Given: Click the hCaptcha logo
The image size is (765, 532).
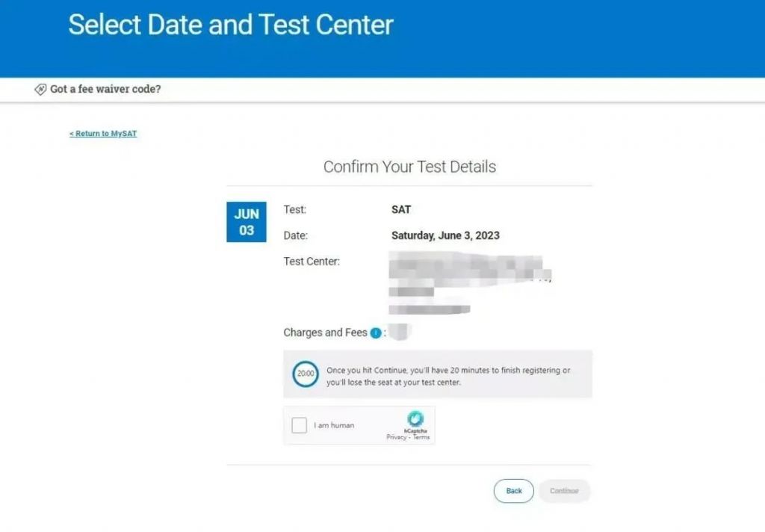Looking at the screenshot, I should point(415,419).
